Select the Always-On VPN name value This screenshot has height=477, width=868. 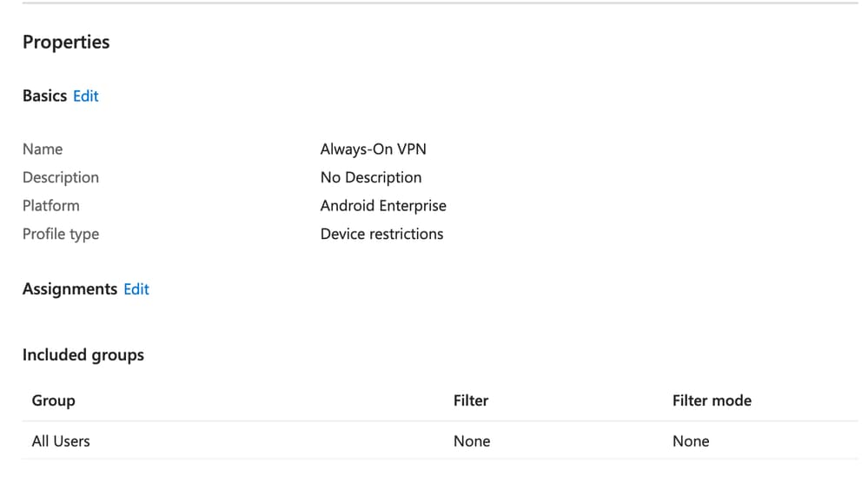[x=373, y=149]
